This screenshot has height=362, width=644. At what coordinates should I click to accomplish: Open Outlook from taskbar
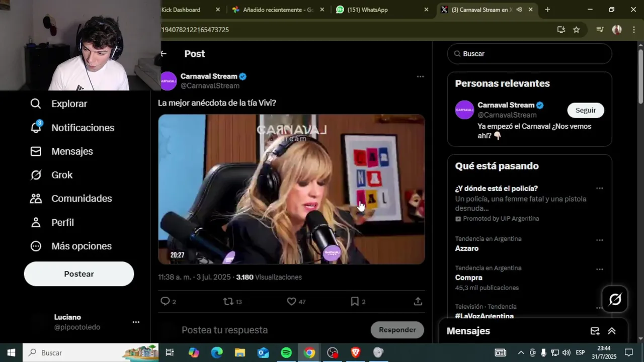point(263,353)
